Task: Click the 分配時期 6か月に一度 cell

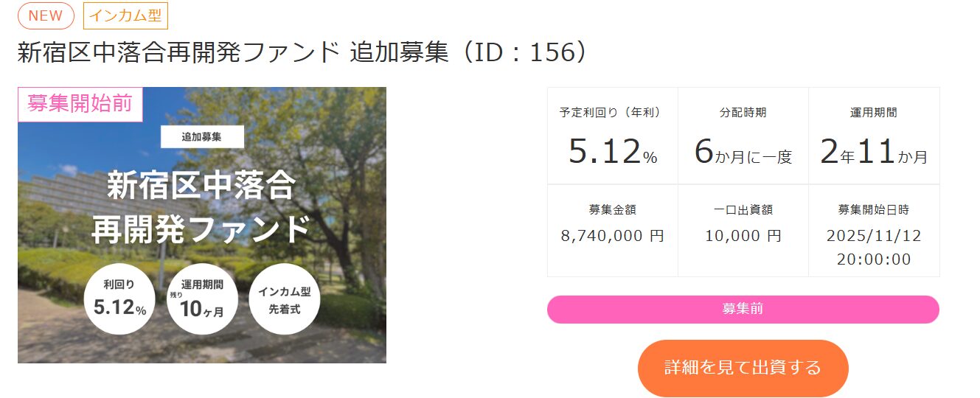Action: click(743, 136)
